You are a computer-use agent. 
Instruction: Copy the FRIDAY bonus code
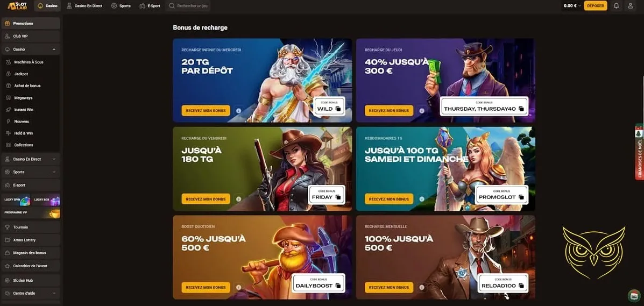338,197
